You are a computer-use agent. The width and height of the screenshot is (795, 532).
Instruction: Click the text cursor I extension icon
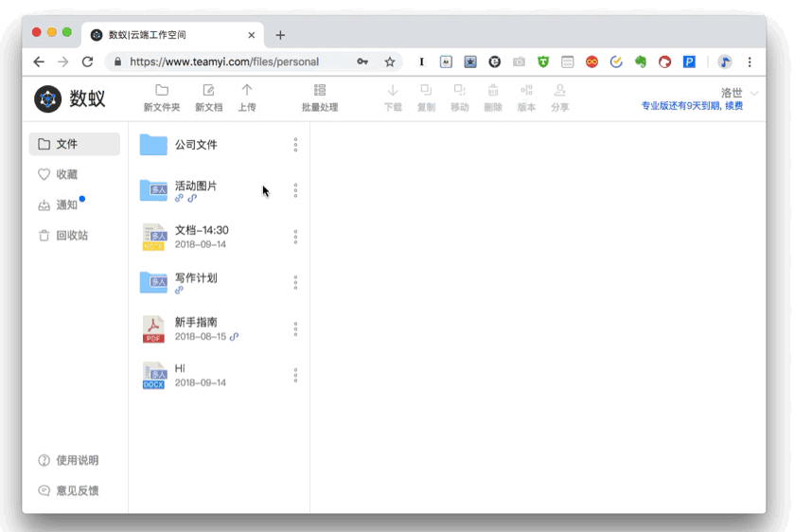click(421, 62)
